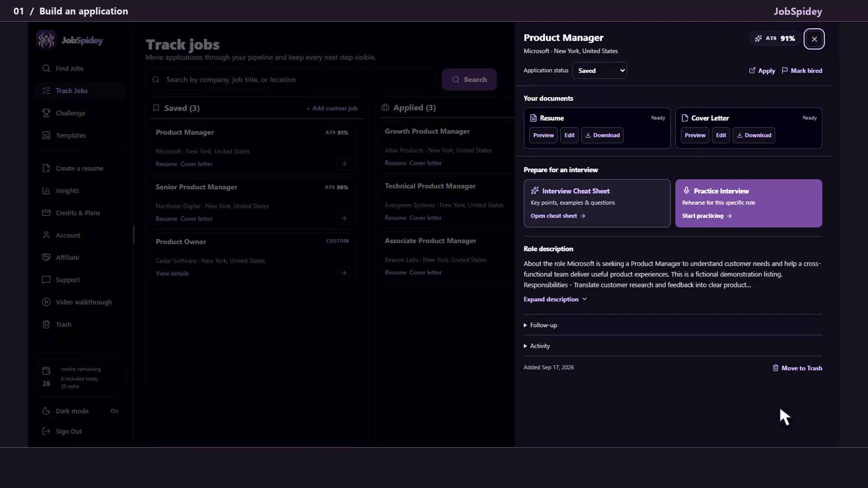Open arrow on Product Owner card
Image resolution: width=868 pixels, height=488 pixels.
tap(344, 273)
